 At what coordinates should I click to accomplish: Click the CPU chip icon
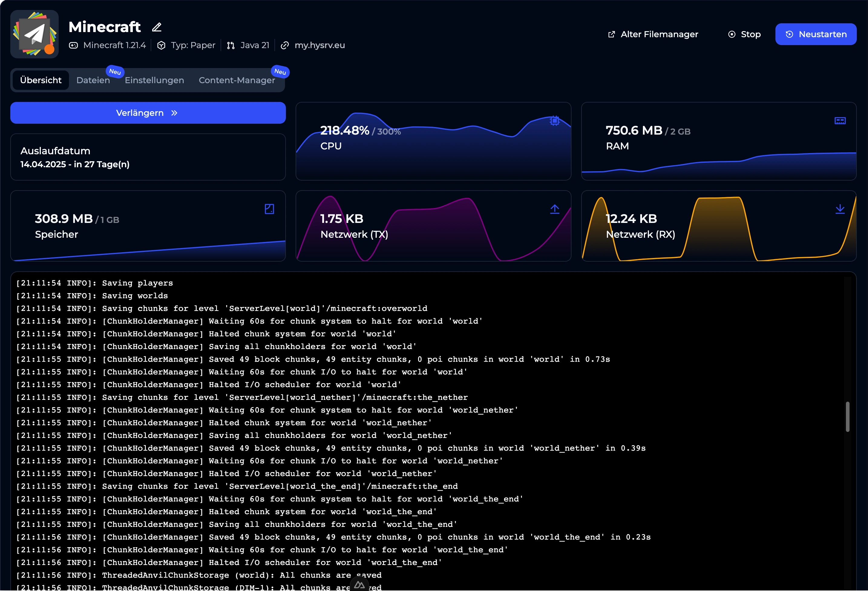(555, 121)
